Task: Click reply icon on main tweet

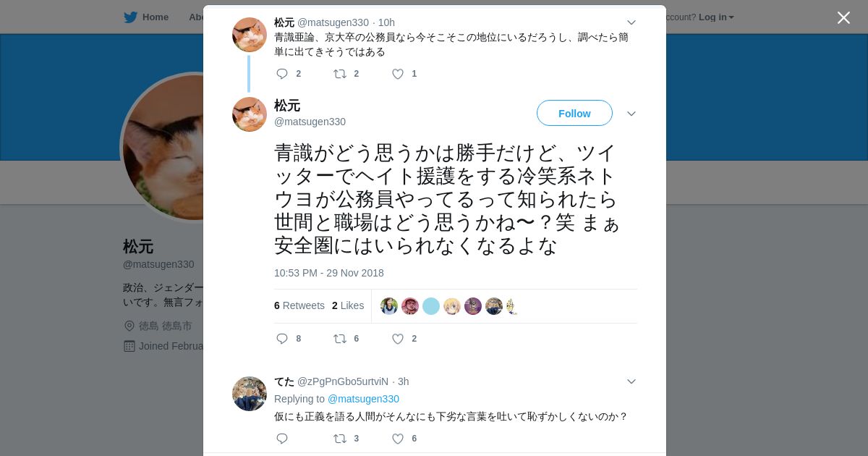Action: (x=282, y=339)
